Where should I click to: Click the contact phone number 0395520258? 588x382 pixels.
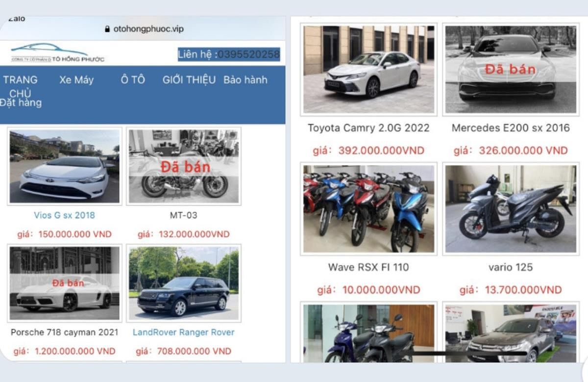coord(248,54)
